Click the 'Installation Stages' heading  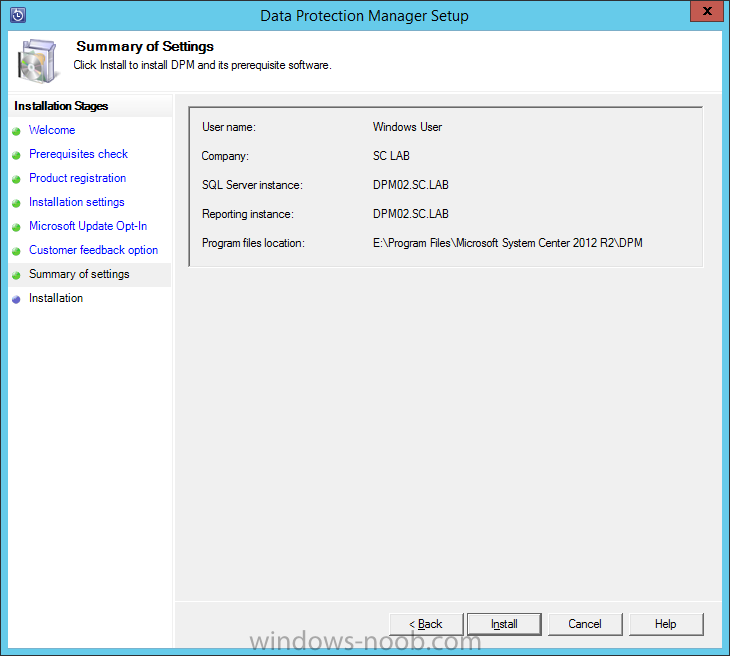click(61, 106)
